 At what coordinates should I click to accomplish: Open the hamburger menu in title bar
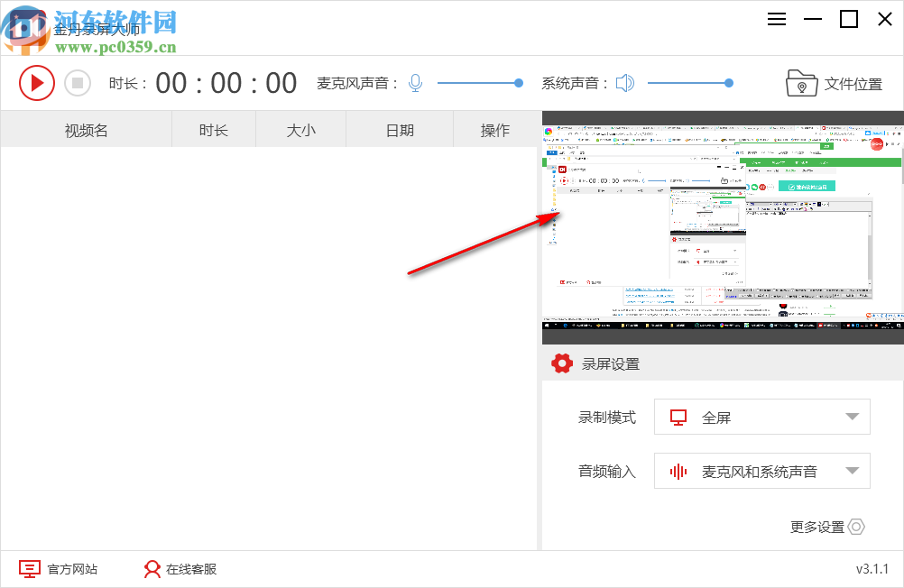pos(777,19)
